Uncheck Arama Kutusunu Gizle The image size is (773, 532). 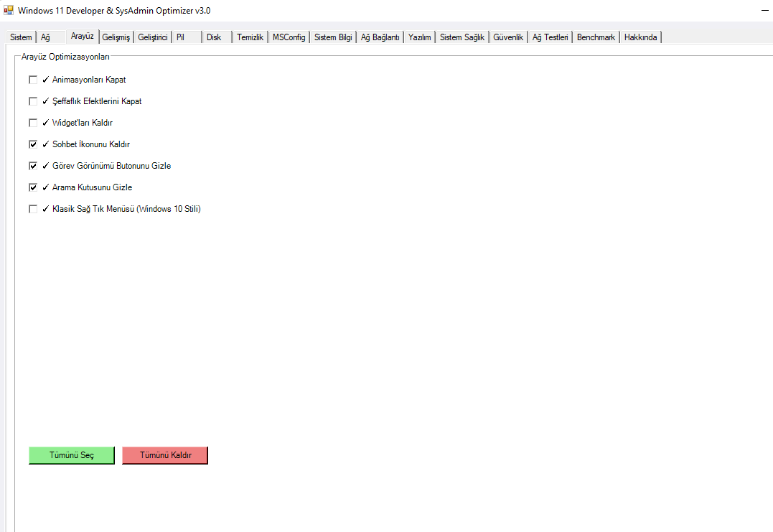coord(33,187)
